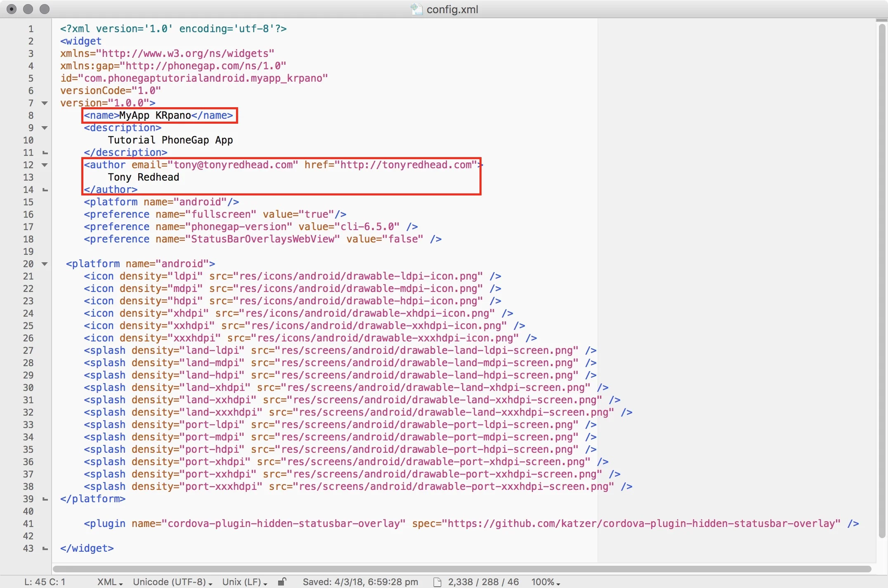The height and width of the screenshot is (588, 888).
Task: Click the fold end marker at line 11
Action: tap(45, 153)
